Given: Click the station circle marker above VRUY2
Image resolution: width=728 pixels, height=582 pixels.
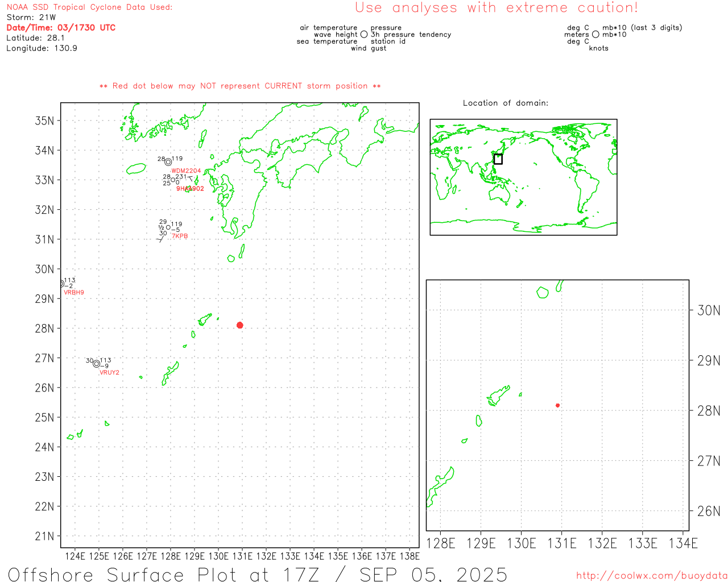Looking at the screenshot, I should click(x=97, y=364).
